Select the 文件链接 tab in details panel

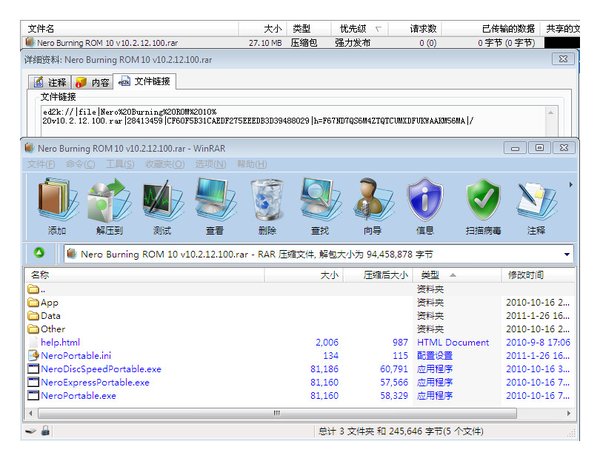[145, 81]
